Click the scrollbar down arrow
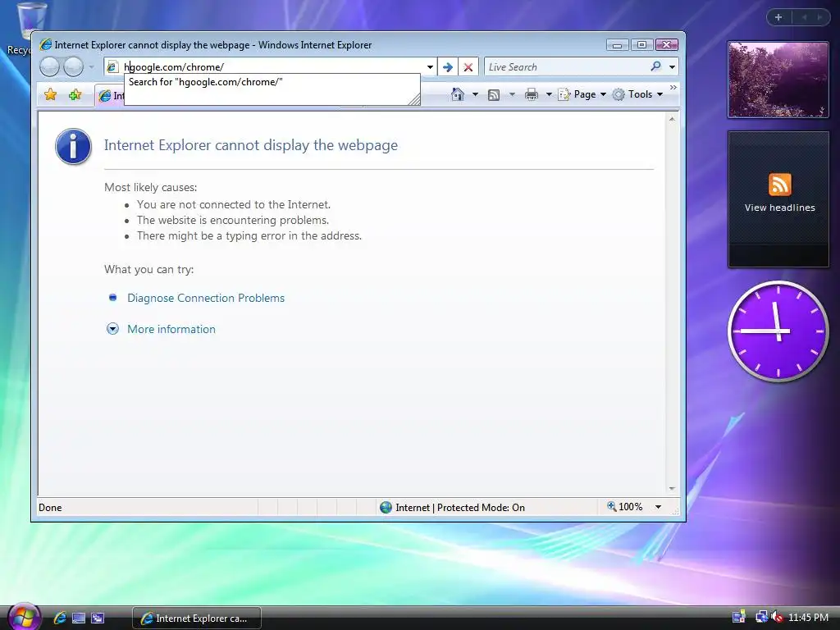The image size is (840, 630). pyautogui.click(x=672, y=489)
